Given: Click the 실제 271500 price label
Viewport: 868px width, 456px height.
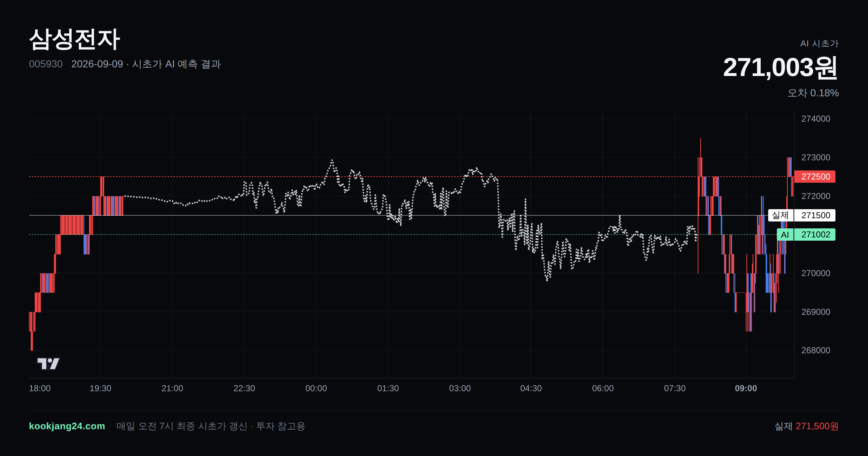Looking at the screenshot, I should click(802, 215).
